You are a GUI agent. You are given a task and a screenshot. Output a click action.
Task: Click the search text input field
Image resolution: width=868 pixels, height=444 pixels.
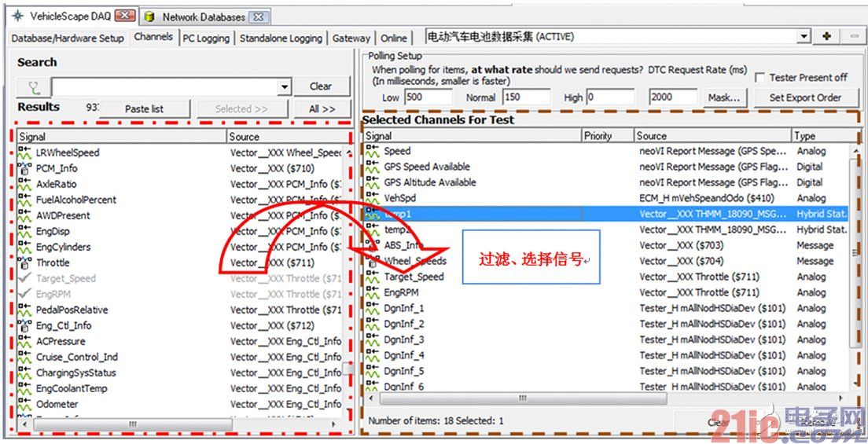165,87
